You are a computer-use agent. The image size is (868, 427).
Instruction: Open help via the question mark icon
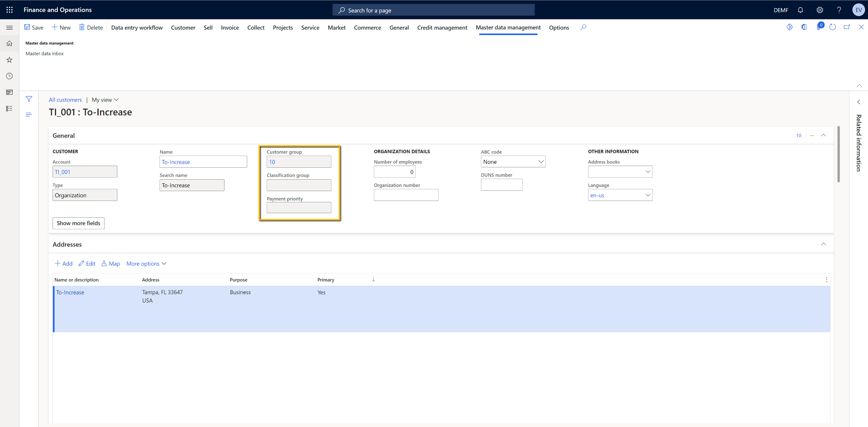[x=839, y=10]
